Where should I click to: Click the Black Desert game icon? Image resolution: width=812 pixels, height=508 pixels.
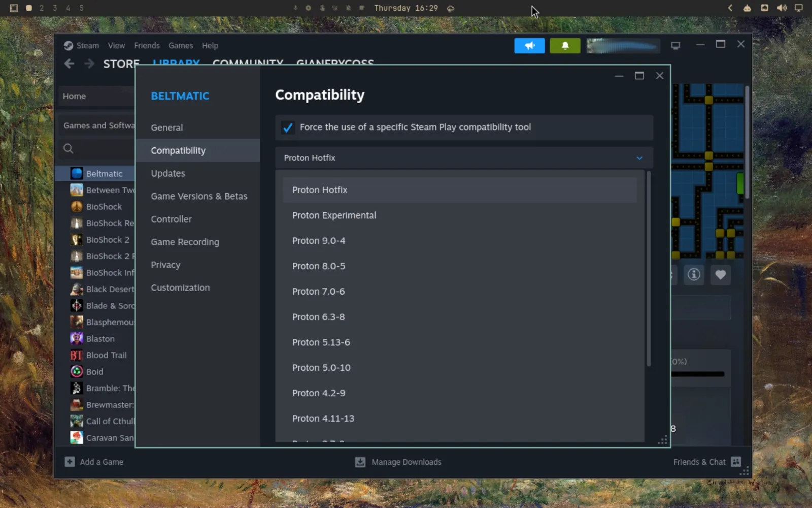(77, 289)
